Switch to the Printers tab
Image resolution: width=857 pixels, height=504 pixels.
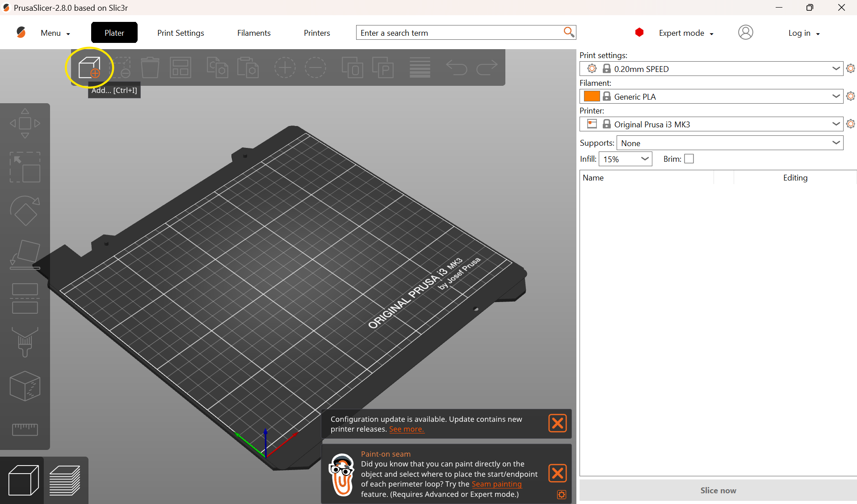(x=317, y=33)
